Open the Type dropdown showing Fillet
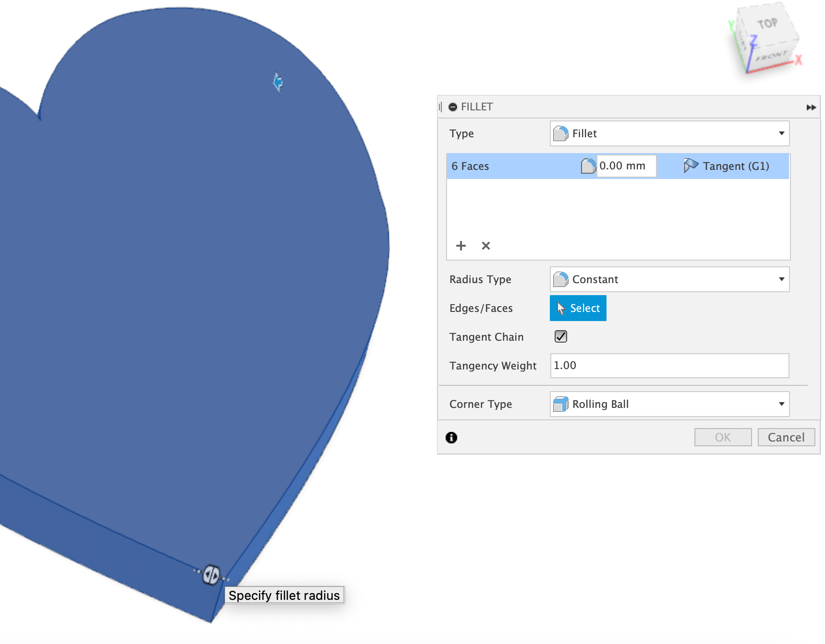The height and width of the screenshot is (644, 825). click(x=669, y=133)
